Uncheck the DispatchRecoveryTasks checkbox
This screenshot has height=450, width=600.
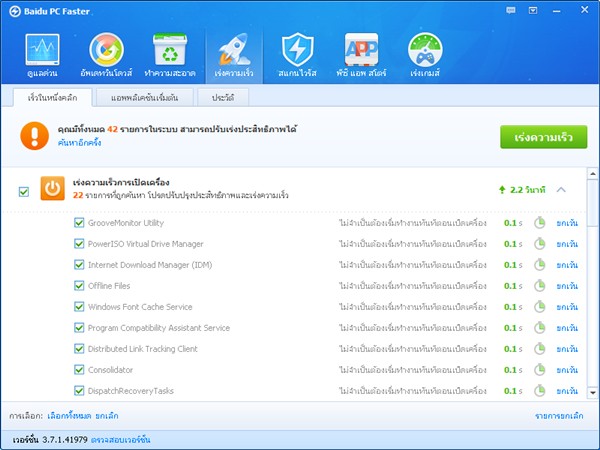(79, 391)
